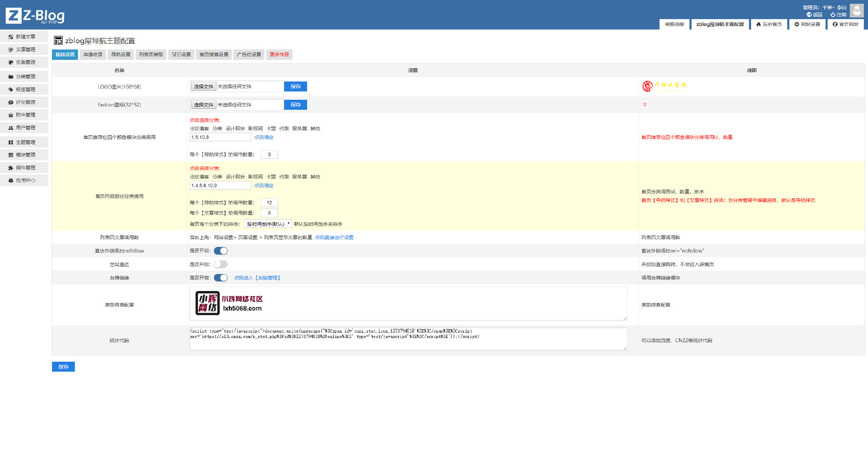Switch to the 申请收录 tab
Viewport: 868px width, 449px height.
tap(93, 54)
